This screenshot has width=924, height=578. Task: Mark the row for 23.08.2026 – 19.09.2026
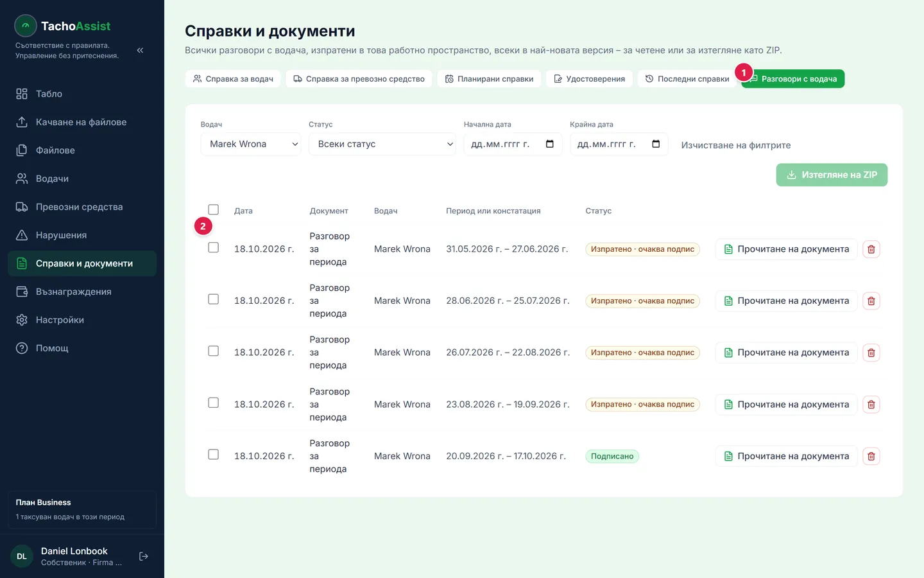point(214,403)
